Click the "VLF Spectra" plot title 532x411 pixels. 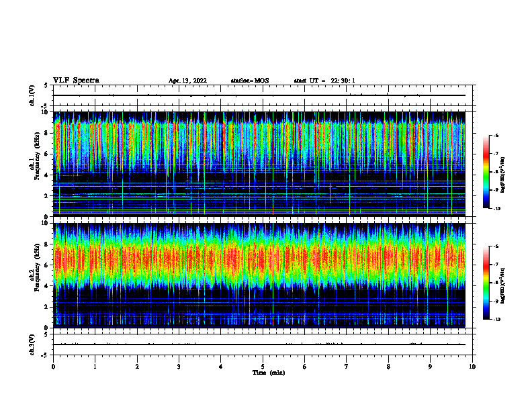click(76, 81)
